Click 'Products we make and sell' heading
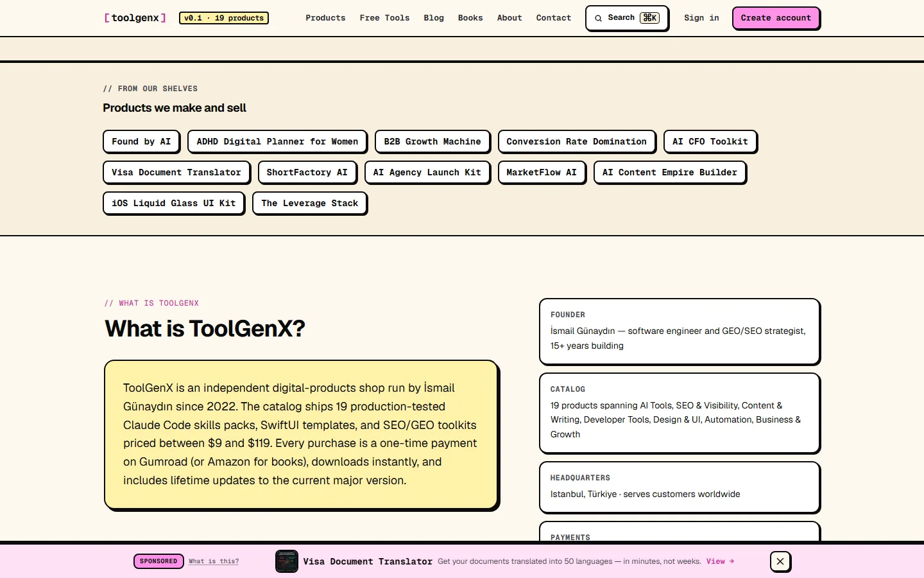 (175, 108)
